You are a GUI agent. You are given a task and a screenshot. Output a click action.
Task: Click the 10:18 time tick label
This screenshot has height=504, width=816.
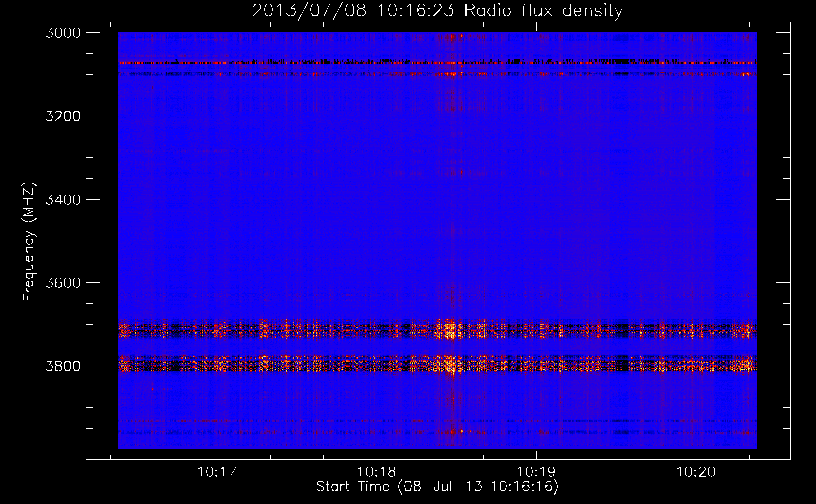[377, 472]
